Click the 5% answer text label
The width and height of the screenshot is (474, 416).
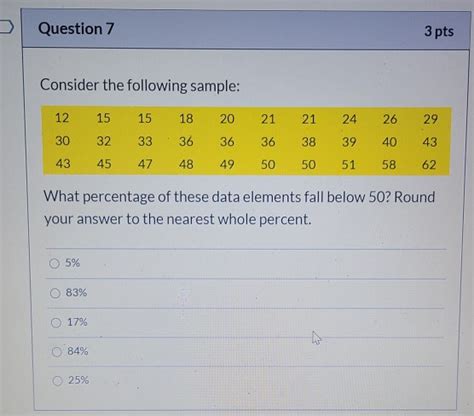point(72,263)
